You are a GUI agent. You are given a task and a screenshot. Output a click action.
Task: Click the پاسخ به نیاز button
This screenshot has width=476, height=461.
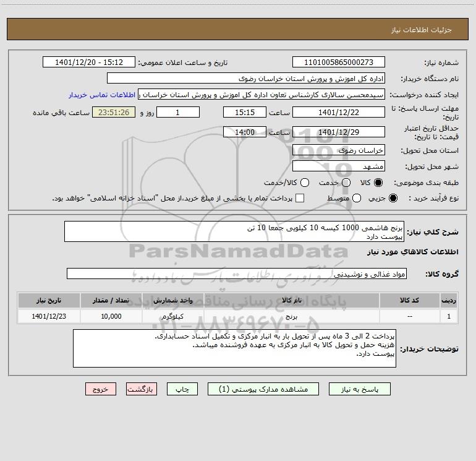(360, 389)
